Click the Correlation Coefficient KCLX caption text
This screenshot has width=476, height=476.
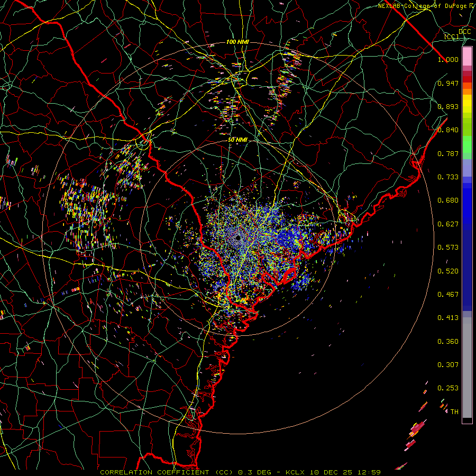point(241,472)
